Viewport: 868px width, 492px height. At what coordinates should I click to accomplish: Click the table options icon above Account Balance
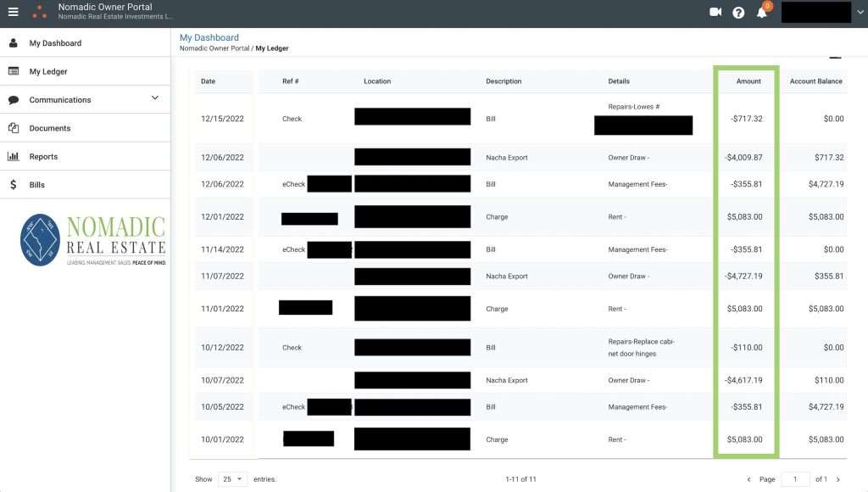point(835,57)
